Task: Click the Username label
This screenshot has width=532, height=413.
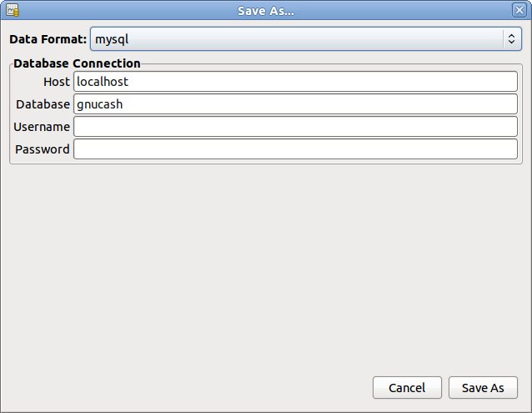Action: click(42, 127)
